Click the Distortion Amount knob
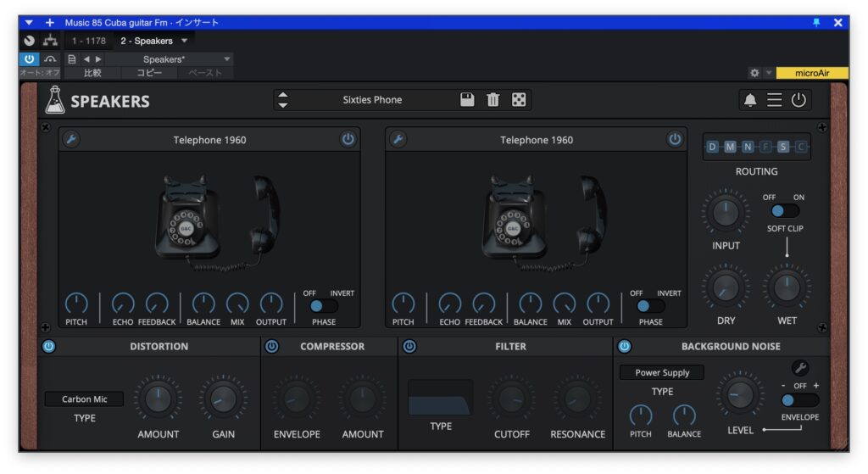868x474 pixels. [159, 399]
